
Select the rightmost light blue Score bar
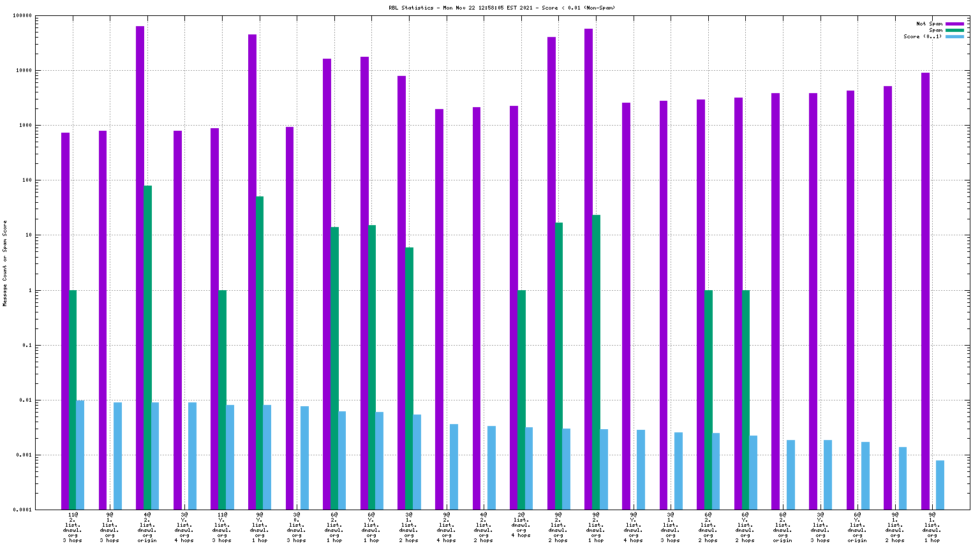pyautogui.click(x=940, y=485)
